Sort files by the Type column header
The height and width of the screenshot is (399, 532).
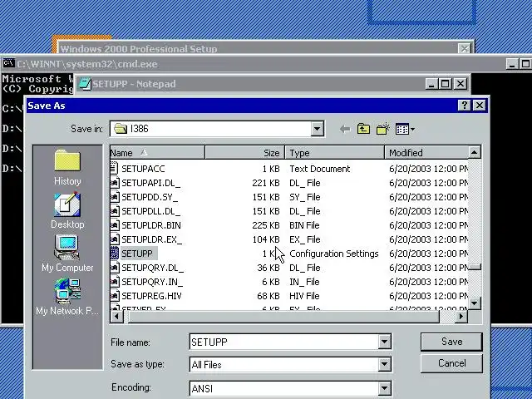coord(334,153)
